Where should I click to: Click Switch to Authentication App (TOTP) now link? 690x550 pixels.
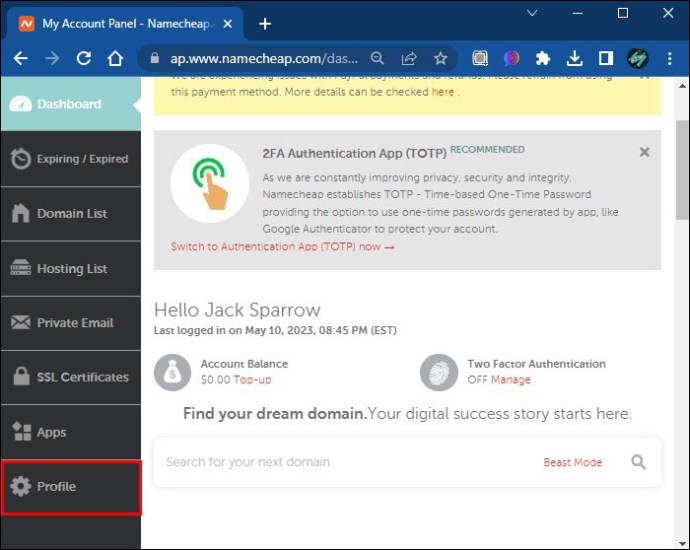(282, 247)
